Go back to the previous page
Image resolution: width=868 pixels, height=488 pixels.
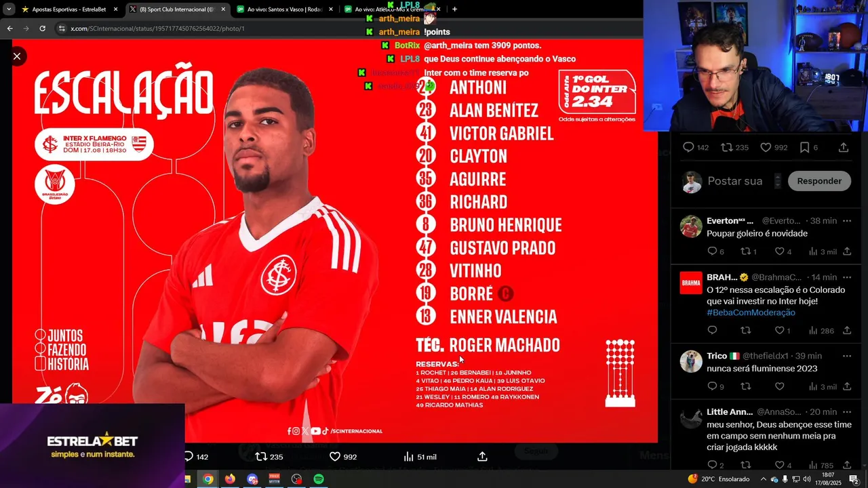click(9, 28)
